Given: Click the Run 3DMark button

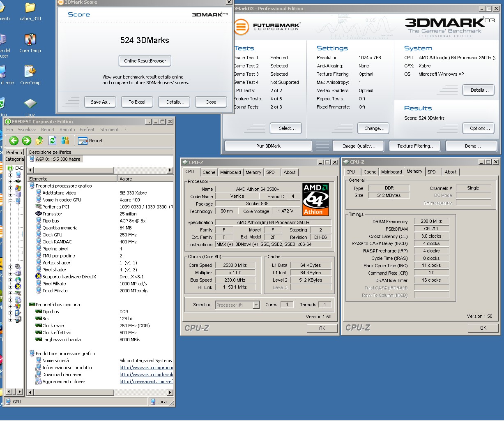Looking at the screenshot, I should 268,146.
